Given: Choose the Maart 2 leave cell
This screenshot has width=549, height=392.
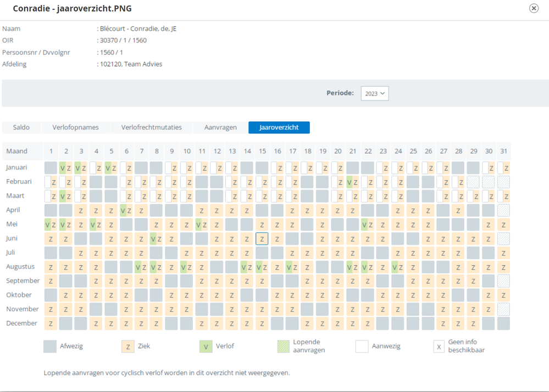Looking at the screenshot, I should (66, 196).
